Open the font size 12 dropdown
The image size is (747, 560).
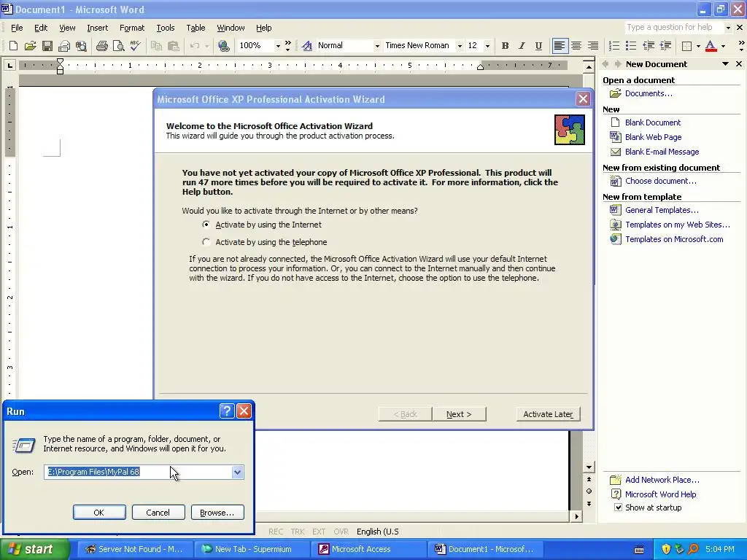coord(487,46)
